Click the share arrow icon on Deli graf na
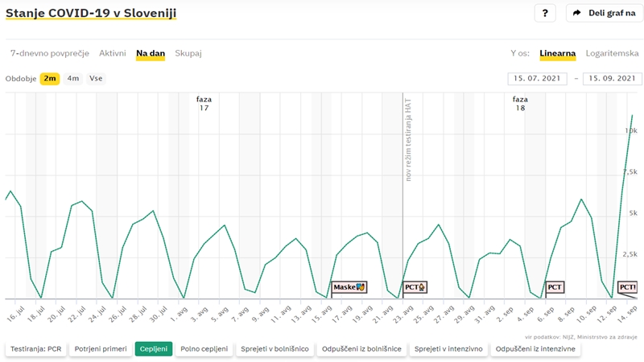This screenshot has width=644, height=362. [577, 13]
